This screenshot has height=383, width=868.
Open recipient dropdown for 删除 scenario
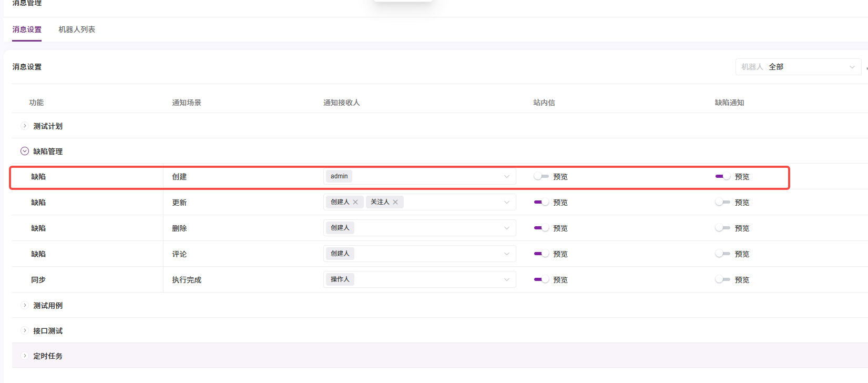click(x=506, y=228)
